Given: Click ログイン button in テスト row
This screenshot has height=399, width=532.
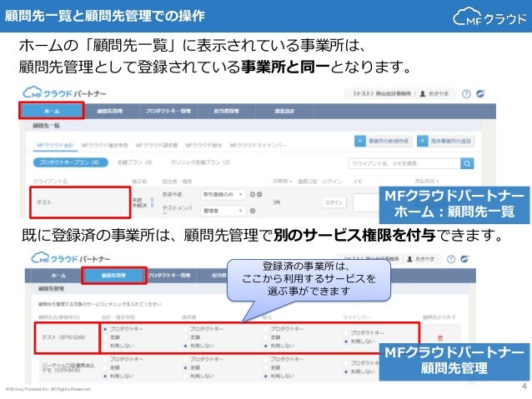Looking at the screenshot, I should pos(334,202).
